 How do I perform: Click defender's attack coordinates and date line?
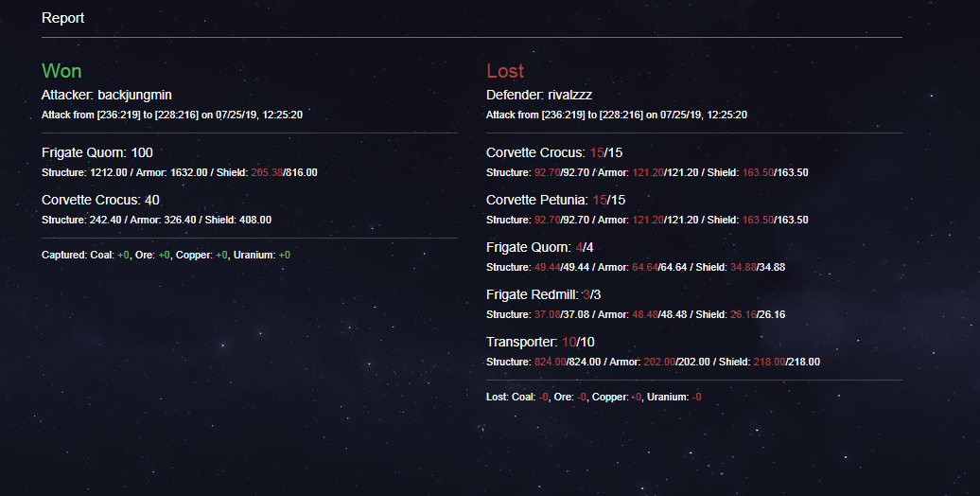(616, 115)
